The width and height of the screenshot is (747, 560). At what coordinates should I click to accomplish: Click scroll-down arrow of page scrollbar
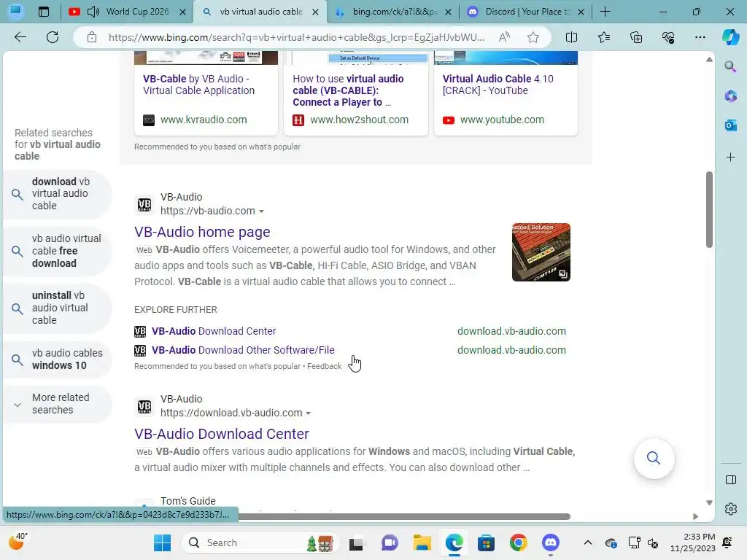[709, 502]
